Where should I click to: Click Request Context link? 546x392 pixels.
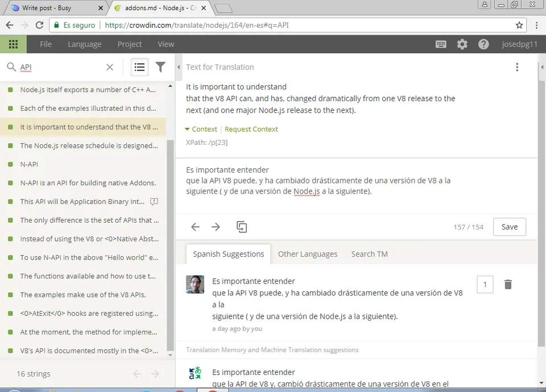tap(251, 129)
